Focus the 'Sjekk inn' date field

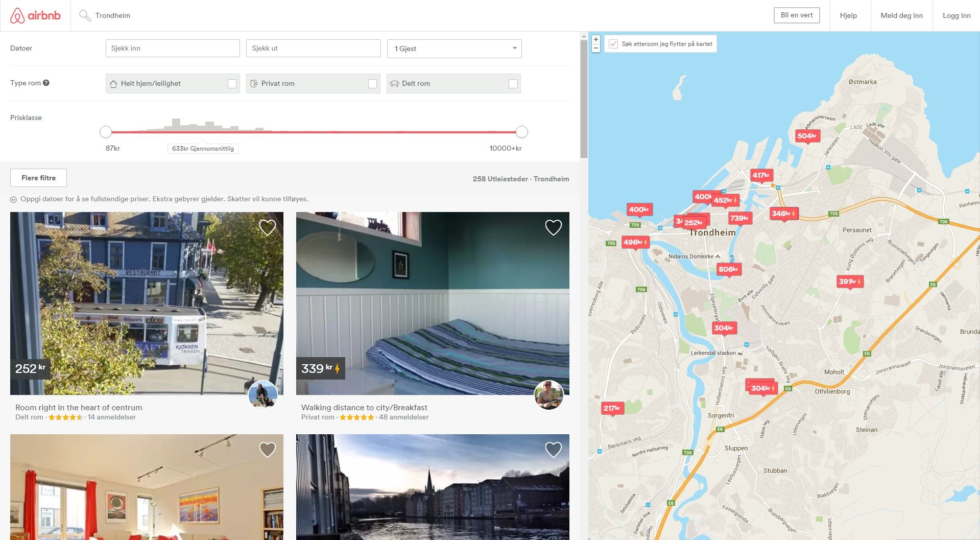pyautogui.click(x=173, y=49)
